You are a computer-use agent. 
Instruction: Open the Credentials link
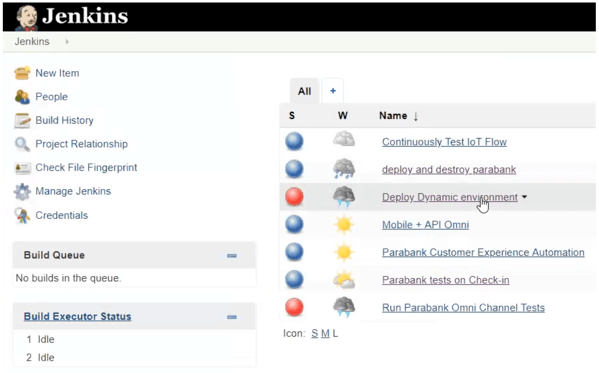point(62,215)
